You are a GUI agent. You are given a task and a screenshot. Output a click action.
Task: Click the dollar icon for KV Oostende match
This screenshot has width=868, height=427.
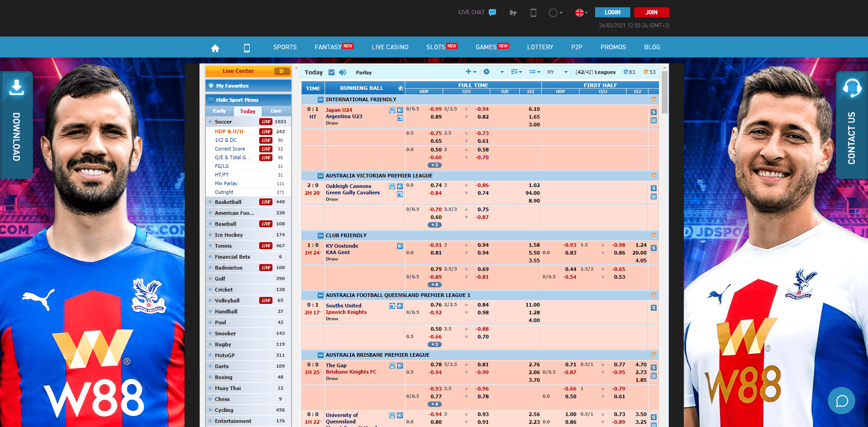point(654,248)
